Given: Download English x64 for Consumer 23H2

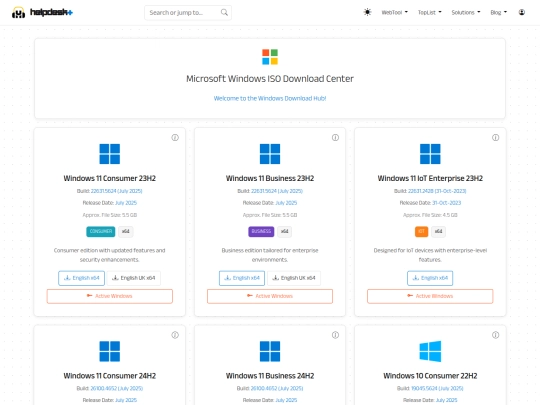Looking at the screenshot, I should click(x=82, y=278).
